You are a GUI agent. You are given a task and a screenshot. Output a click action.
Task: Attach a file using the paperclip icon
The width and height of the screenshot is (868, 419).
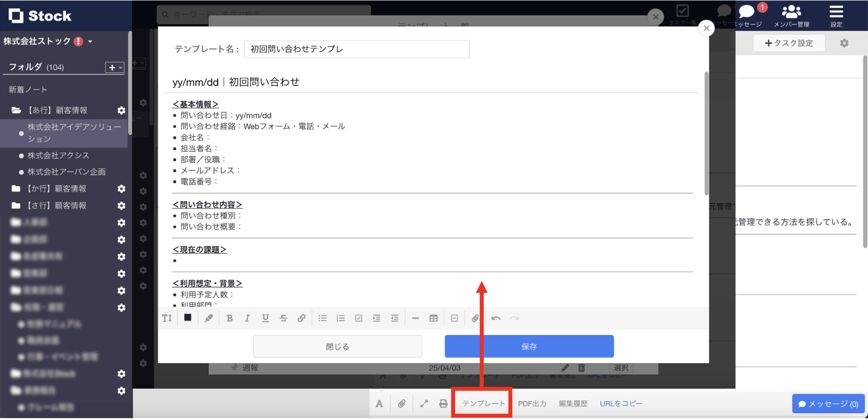[x=475, y=318]
